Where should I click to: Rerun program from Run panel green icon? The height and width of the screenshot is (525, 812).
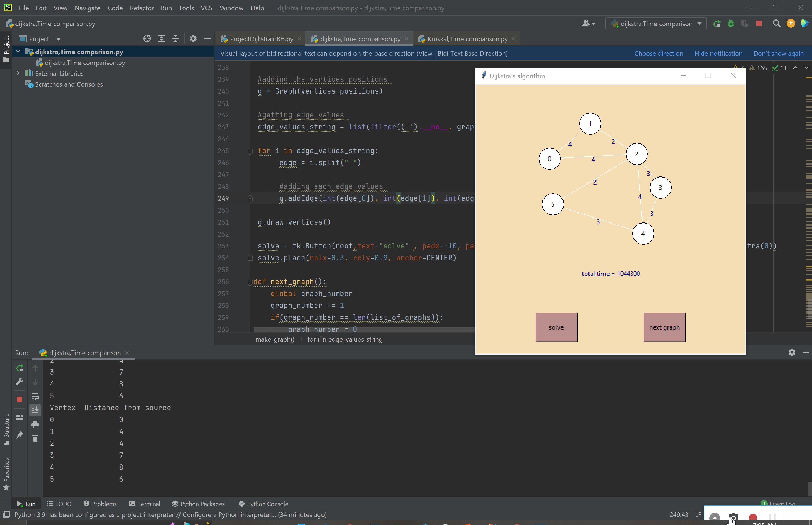click(19, 368)
